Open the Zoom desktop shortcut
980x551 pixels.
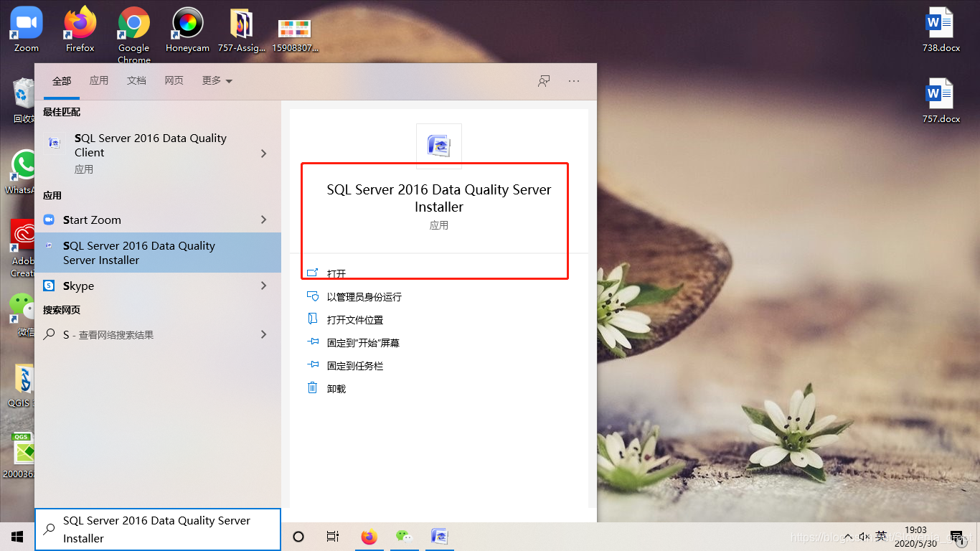pyautogui.click(x=27, y=29)
